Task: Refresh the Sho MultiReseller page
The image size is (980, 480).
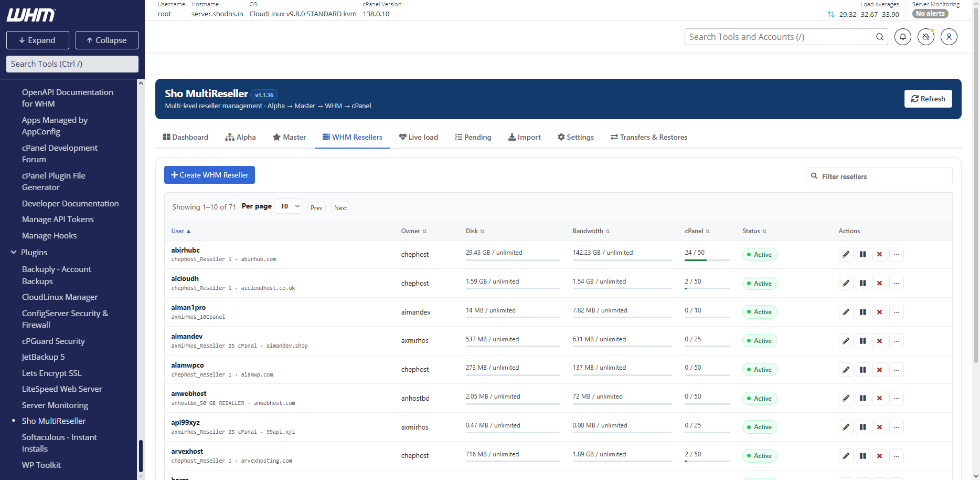Action: (x=928, y=99)
